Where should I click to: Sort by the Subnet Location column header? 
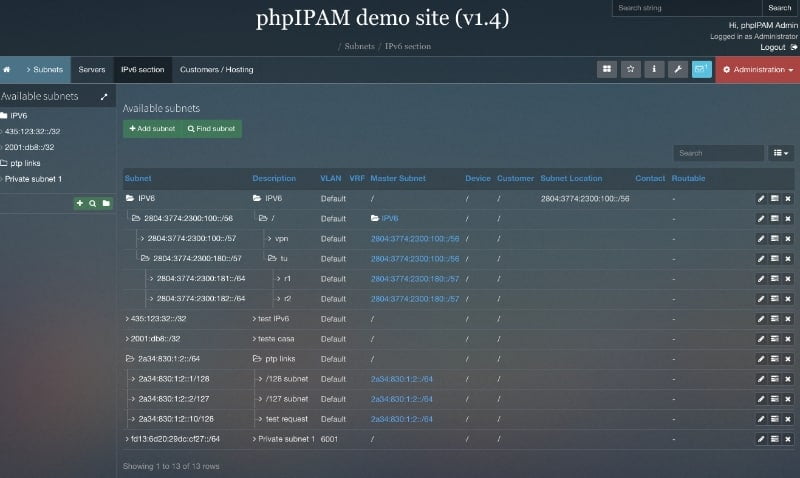tap(571, 178)
